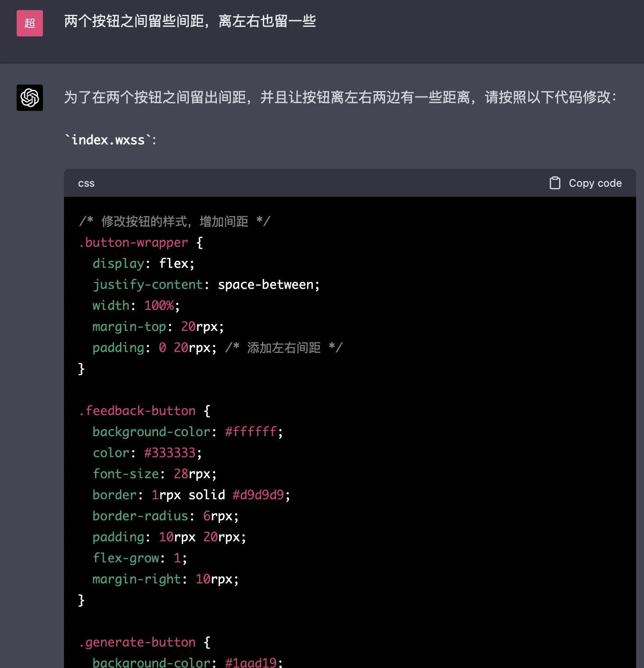Click the 'border: 1rpx solid #d9d9d9;' line
This screenshot has width=644, height=668.
(x=191, y=495)
